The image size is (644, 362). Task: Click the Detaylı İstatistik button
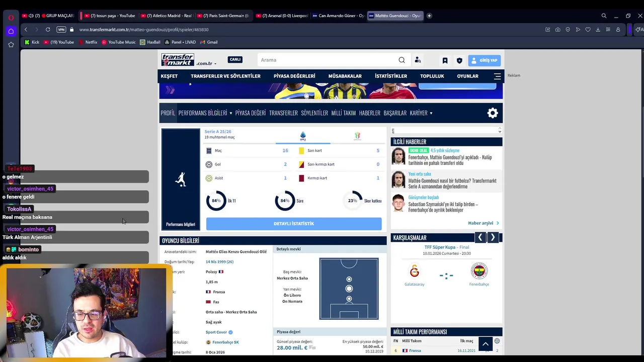[294, 224]
